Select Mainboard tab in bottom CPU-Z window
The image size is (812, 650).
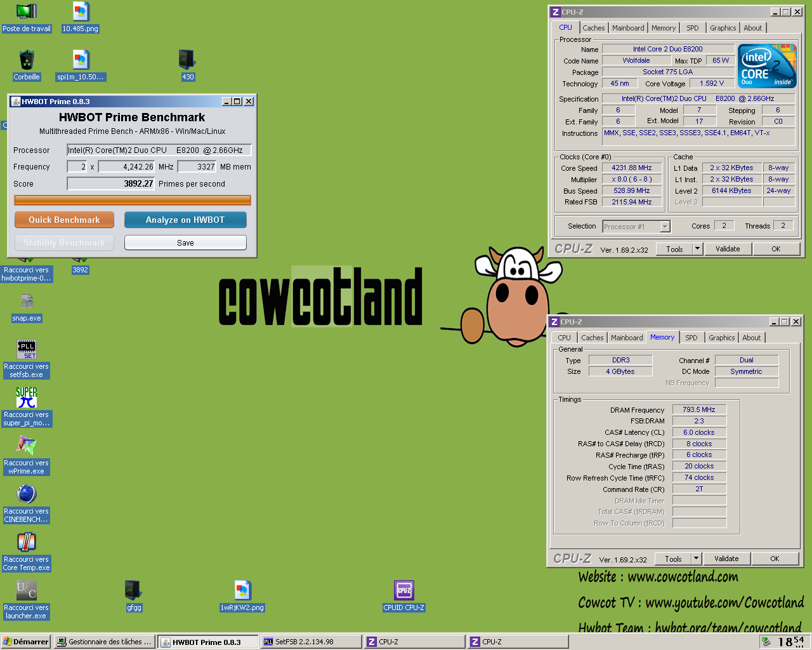(626, 338)
